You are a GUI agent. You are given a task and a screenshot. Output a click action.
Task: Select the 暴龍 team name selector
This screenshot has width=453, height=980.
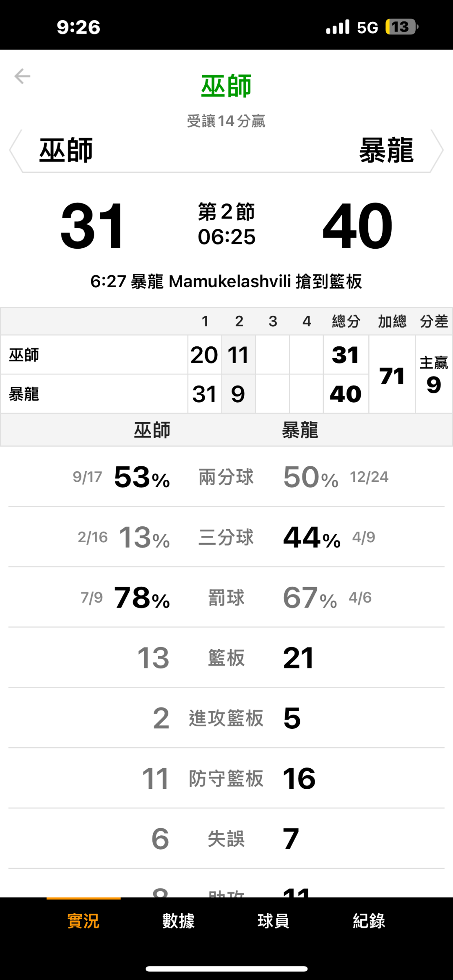(386, 151)
